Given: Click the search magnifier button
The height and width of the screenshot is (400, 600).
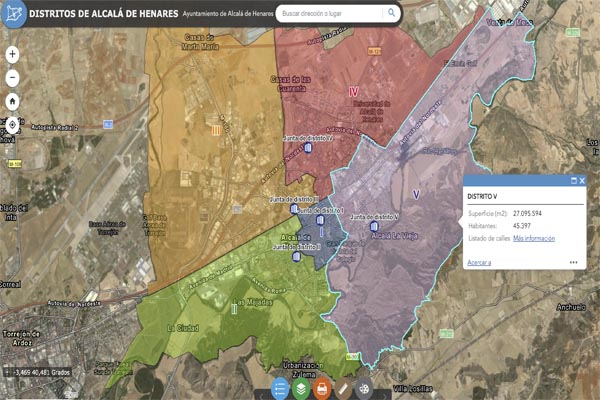Looking at the screenshot, I should (391, 15).
